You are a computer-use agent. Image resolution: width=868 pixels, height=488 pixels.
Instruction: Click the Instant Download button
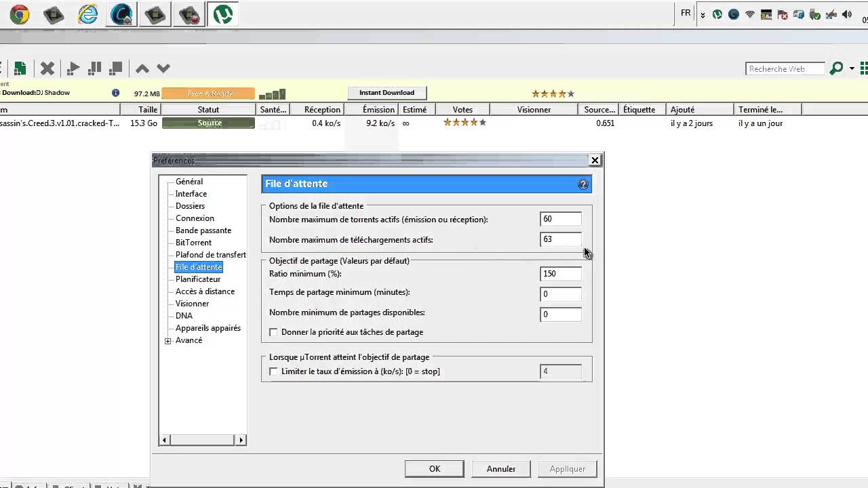(387, 93)
